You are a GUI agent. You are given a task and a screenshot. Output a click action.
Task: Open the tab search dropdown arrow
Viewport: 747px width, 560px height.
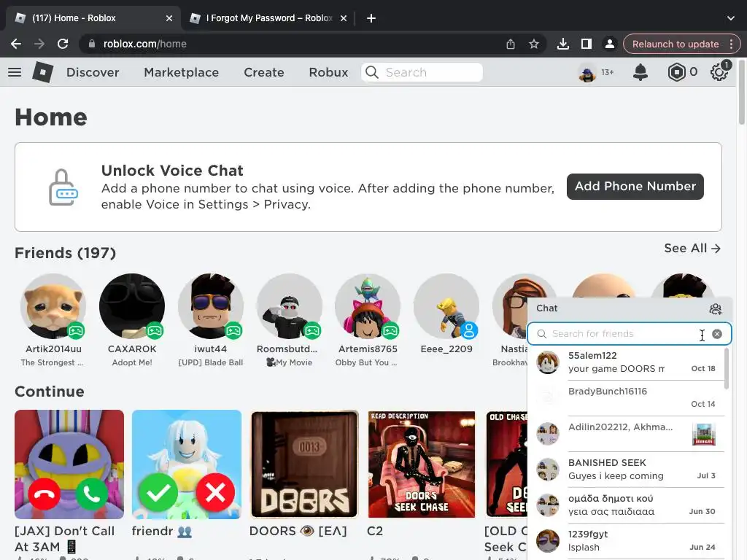(731, 18)
